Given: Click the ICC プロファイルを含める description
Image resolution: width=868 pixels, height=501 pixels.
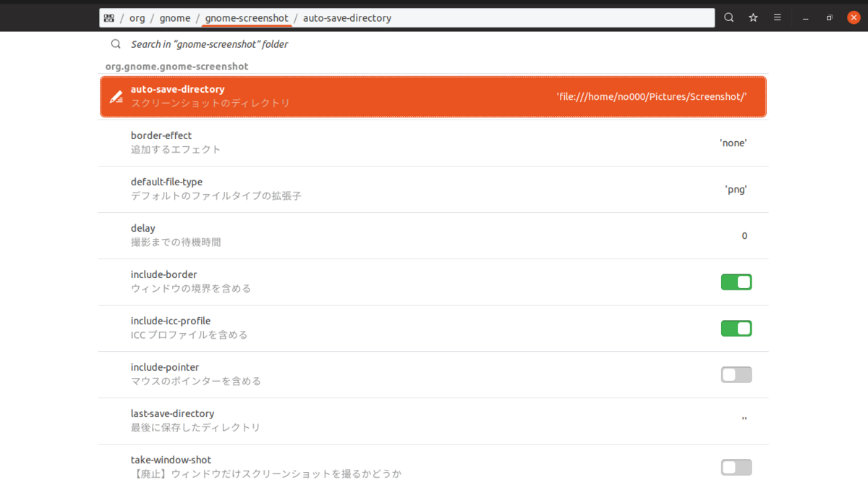Looking at the screenshot, I should 190,335.
